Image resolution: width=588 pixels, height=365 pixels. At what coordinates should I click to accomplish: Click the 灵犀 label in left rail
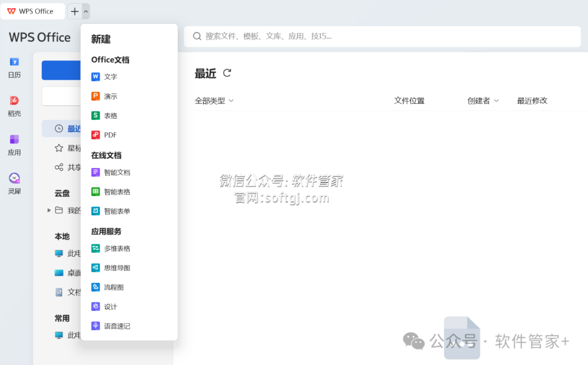14,191
